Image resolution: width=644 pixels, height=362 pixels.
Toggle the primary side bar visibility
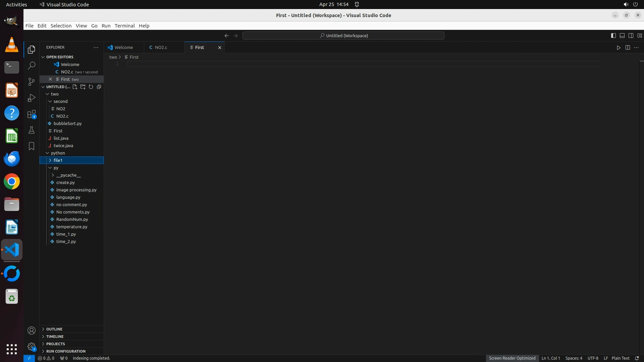click(x=613, y=36)
